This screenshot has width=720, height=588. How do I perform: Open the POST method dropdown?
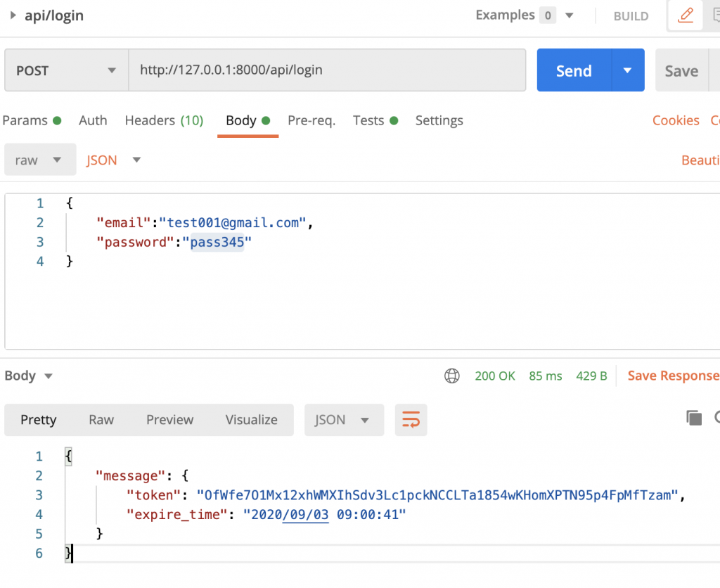66,70
